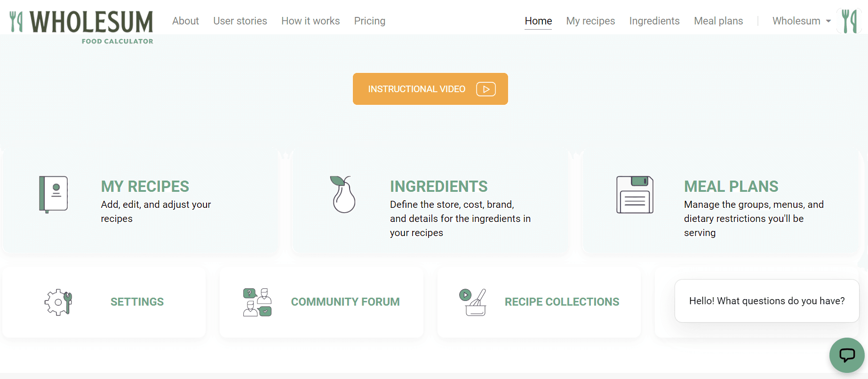Click the floppy disk Meal Plans icon
Viewport: 868px width, 379px height.
point(635,194)
